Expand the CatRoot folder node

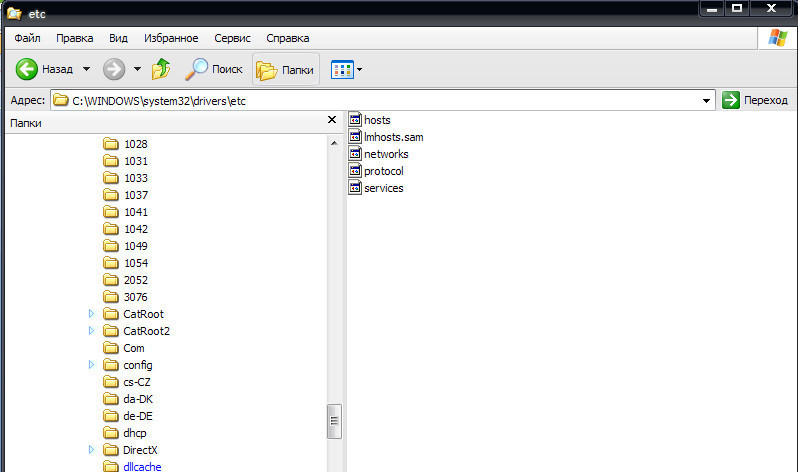click(91, 314)
